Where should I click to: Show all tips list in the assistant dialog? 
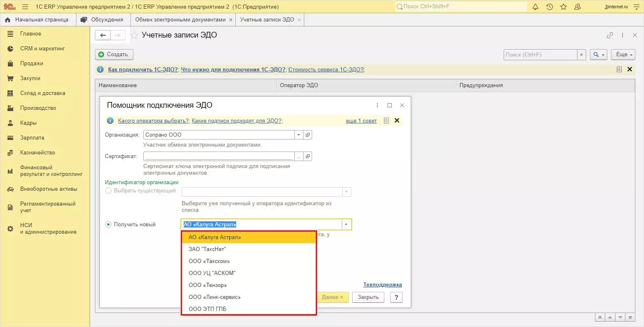386,121
